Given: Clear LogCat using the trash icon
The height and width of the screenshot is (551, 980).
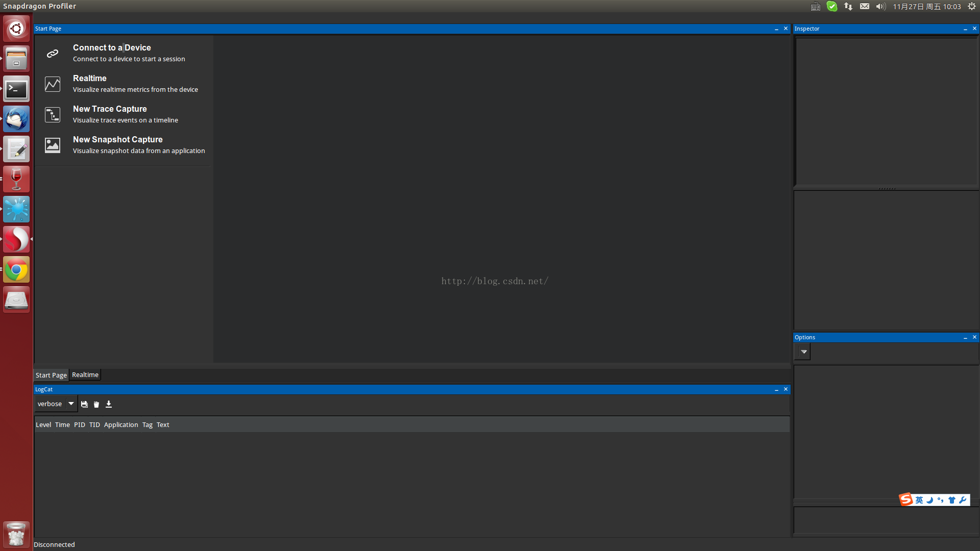Looking at the screenshot, I should [x=96, y=404].
